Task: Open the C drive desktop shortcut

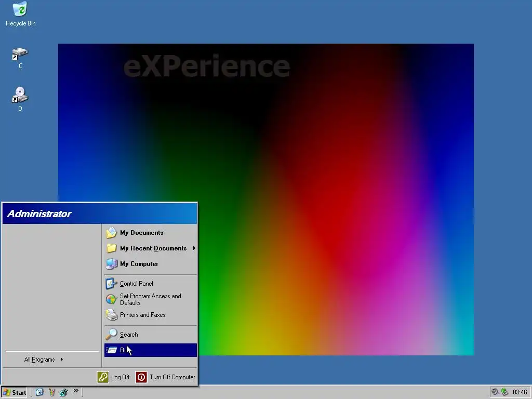Action: pos(20,58)
